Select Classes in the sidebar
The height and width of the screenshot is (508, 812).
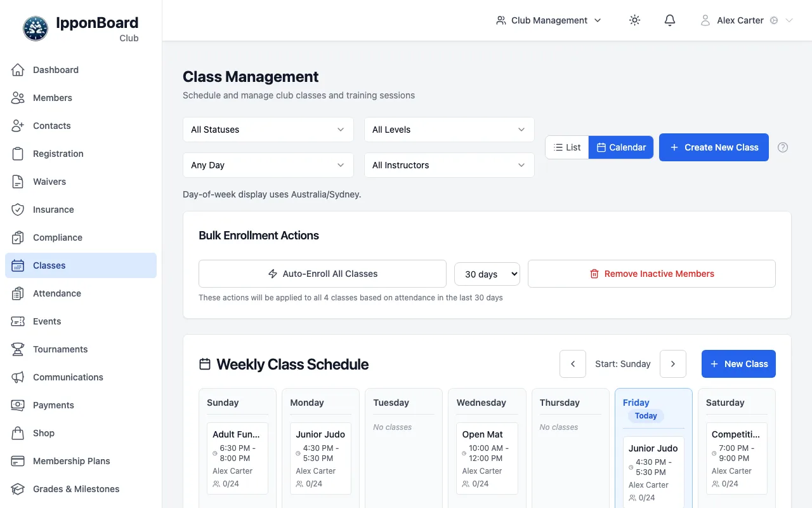point(81,265)
